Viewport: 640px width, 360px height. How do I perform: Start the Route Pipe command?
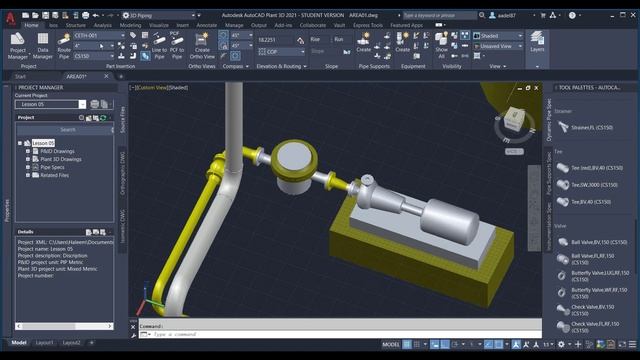(64, 46)
